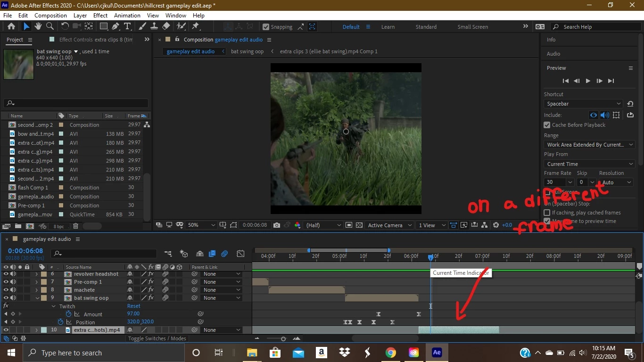This screenshot has height=362, width=644.
Task: Open the Layer menu
Action: click(80, 16)
